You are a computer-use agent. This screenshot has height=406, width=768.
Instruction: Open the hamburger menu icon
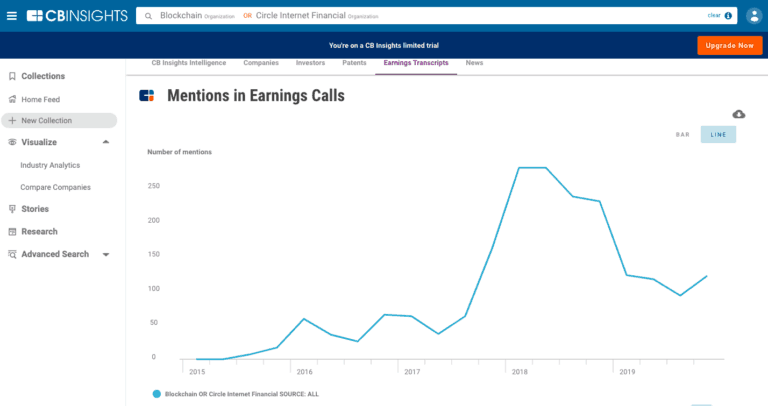(x=12, y=16)
